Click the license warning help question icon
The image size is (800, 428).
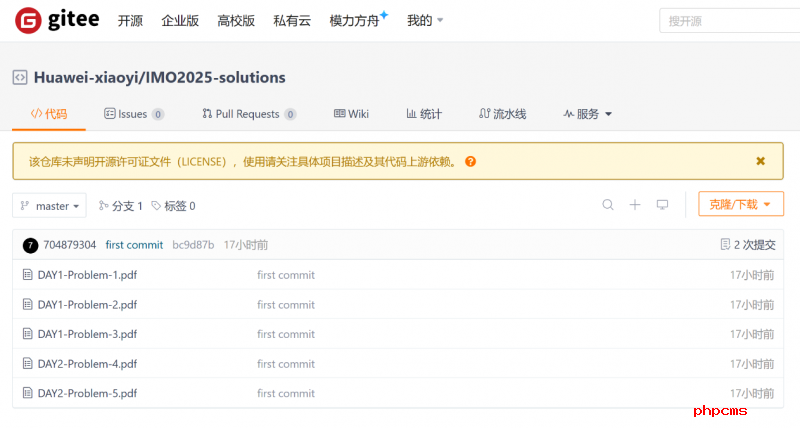point(470,162)
